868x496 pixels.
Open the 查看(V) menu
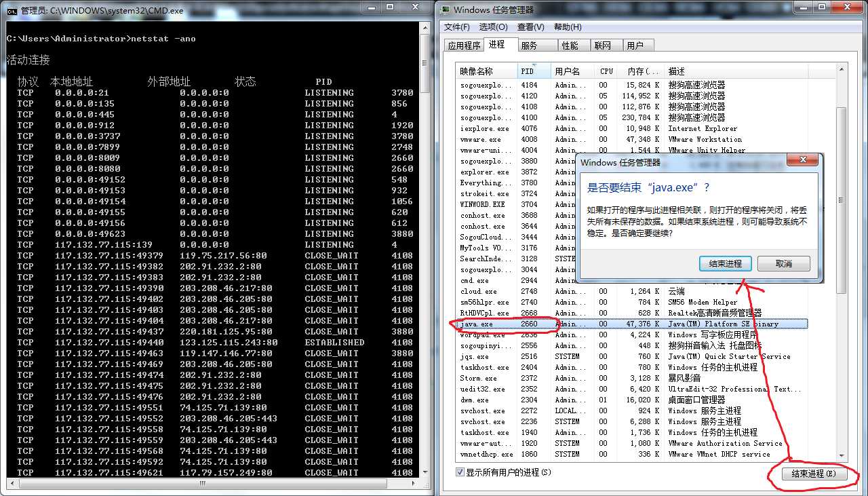click(530, 27)
